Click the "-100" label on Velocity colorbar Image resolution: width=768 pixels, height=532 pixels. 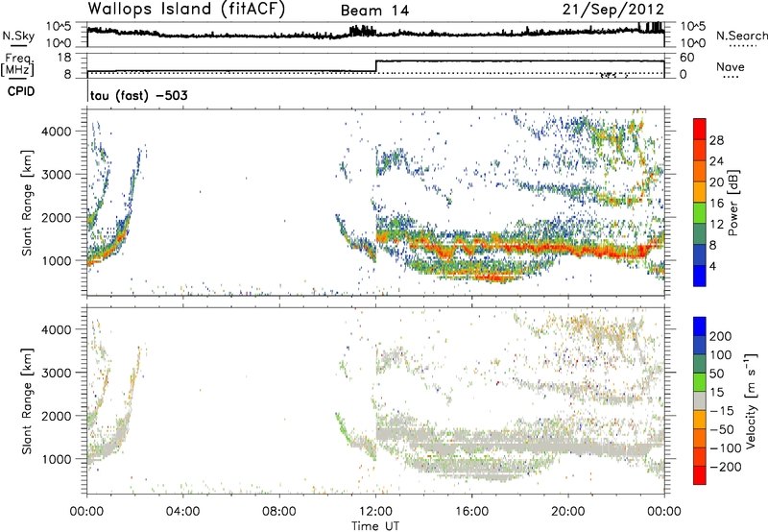pyautogui.click(x=724, y=448)
